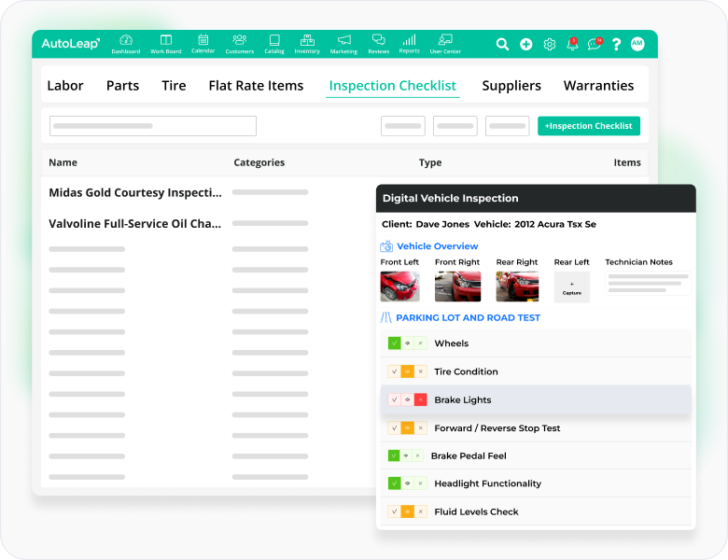728x560 pixels.
Task: Click the +Inspection Checklist button
Action: coord(589,126)
